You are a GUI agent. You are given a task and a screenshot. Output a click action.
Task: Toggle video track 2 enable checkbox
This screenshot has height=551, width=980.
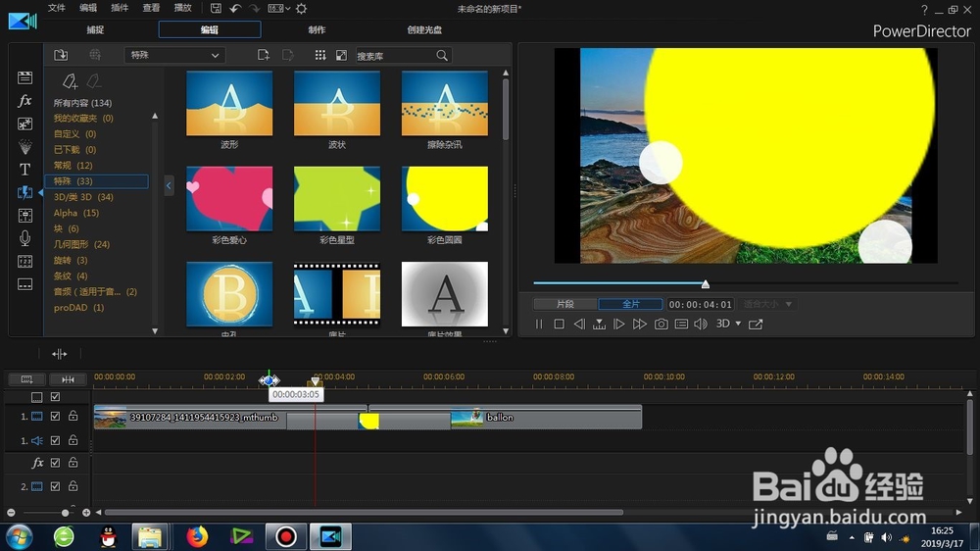[55, 486]
